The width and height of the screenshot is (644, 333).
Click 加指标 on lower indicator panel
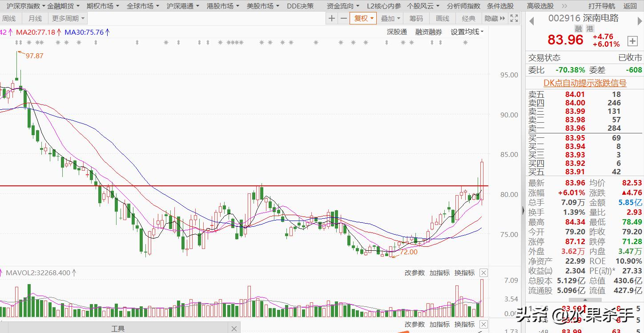point(439,324)
